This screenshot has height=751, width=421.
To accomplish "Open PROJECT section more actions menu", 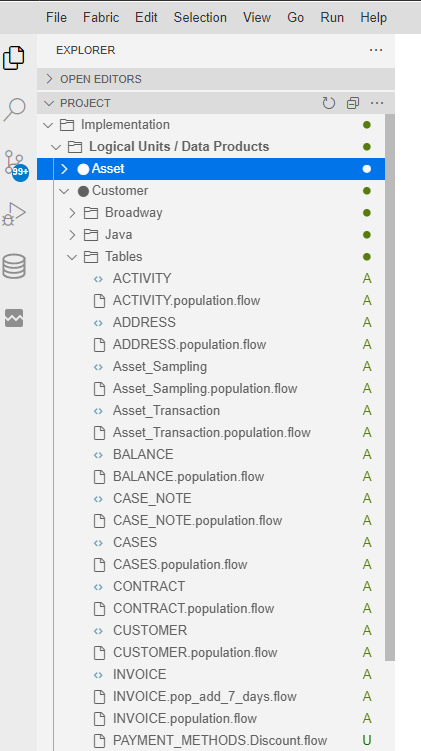I will (x=377, y=103).
